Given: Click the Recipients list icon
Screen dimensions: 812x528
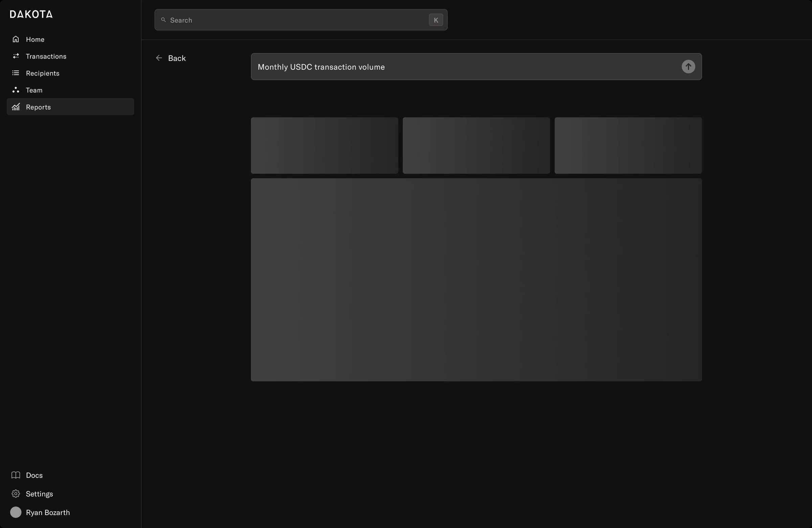Looking at the screenshot, I should coord(16,73).
